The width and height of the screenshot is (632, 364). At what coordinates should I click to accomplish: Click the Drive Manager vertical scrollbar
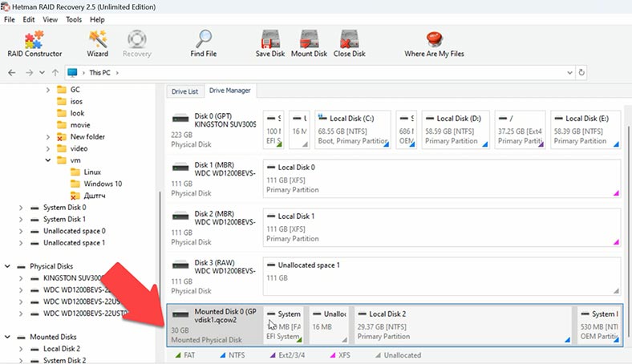click(x=629, y=232)
